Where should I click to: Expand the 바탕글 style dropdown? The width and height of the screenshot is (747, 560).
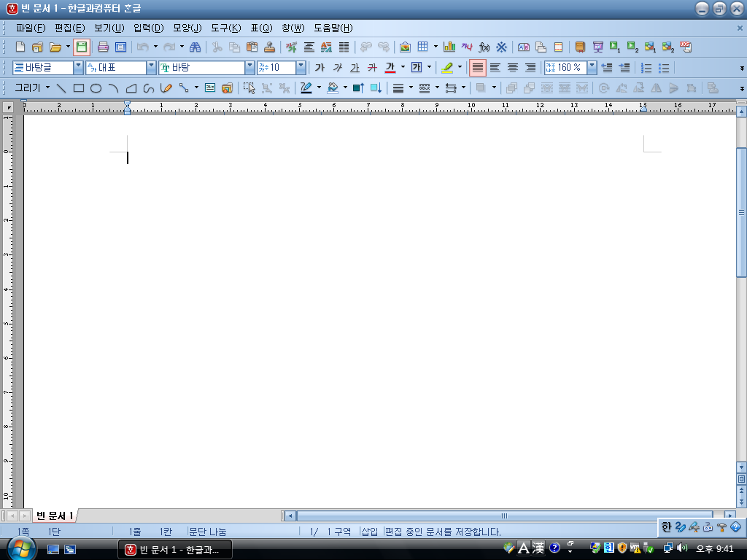78,68
